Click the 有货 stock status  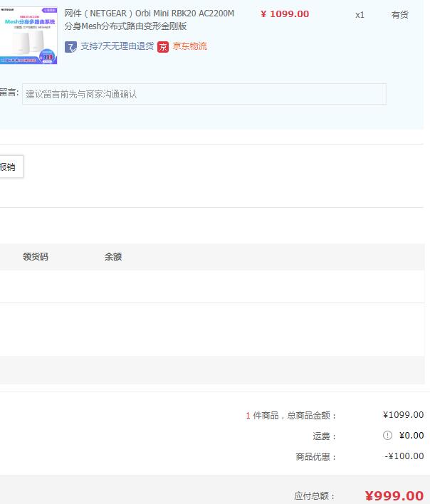400,15
